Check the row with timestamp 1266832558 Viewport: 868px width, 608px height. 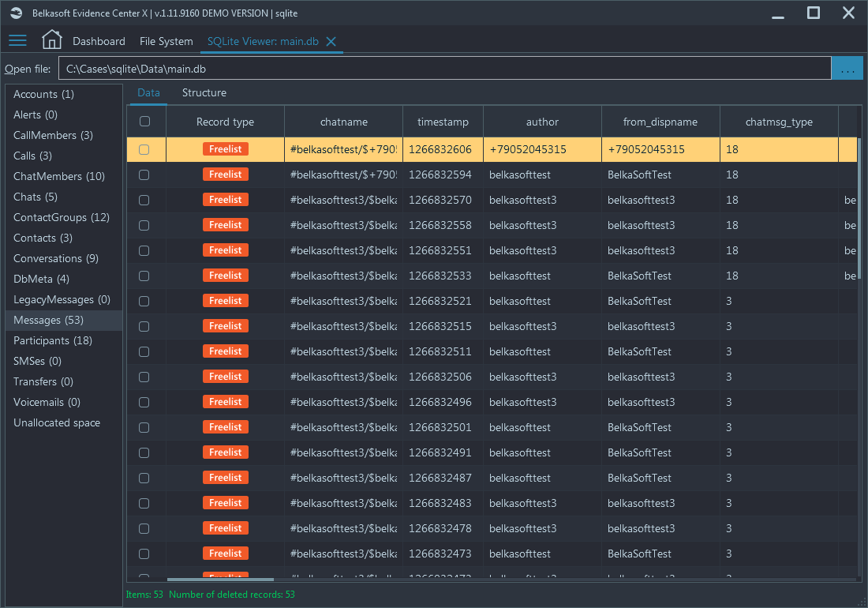coord(144,225)
